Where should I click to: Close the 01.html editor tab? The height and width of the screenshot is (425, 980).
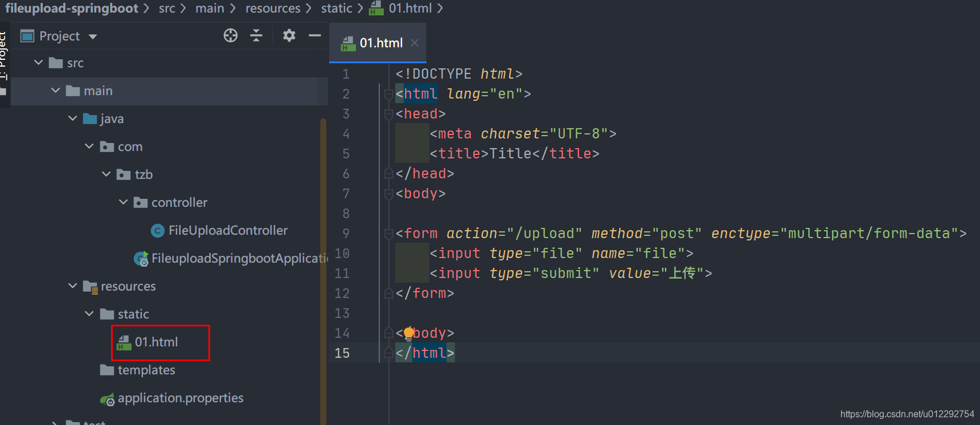click(415, 43)
